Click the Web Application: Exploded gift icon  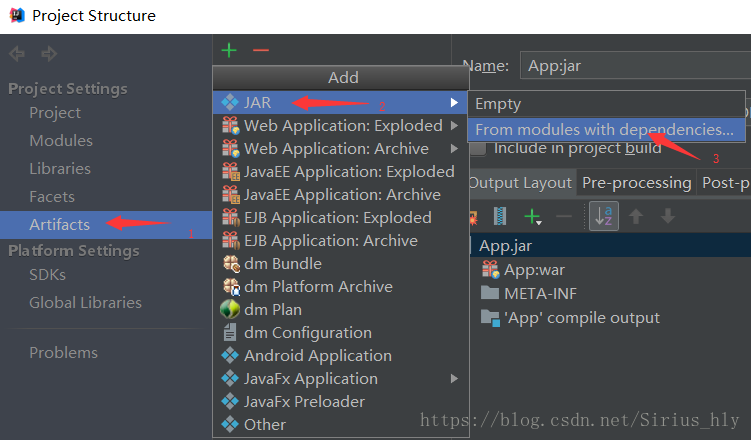click(230, 125)
